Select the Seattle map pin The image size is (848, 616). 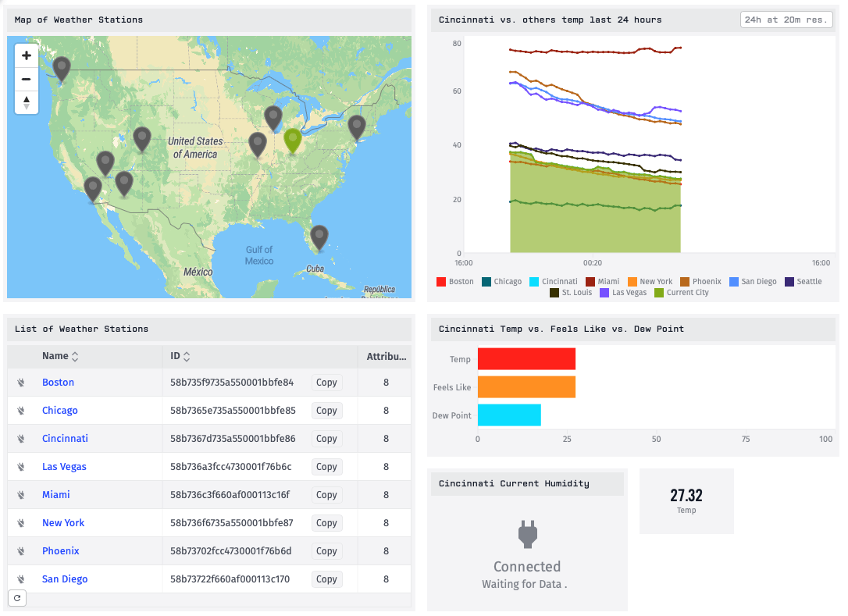coord(62,69)
